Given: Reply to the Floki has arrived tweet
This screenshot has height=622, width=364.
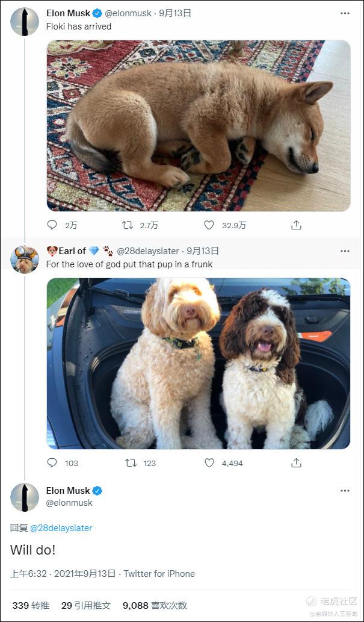Looking at the screenshot, I should click(52, 225).
